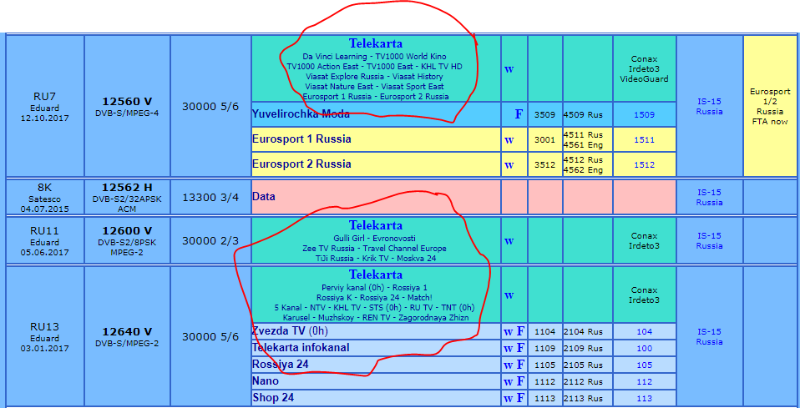Click the RU13 transponder label
The width and height of the screenshot is (800, 408).
point(45,327)
